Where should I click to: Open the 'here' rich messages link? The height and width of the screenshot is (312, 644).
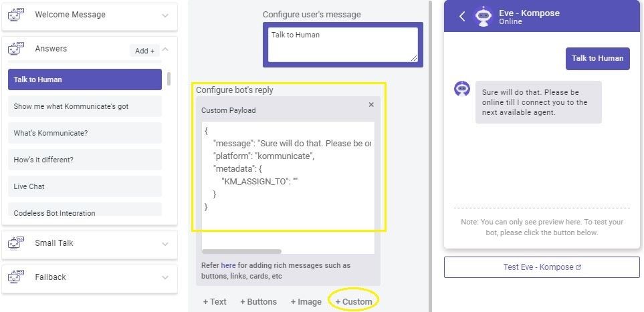pos(228,265)
